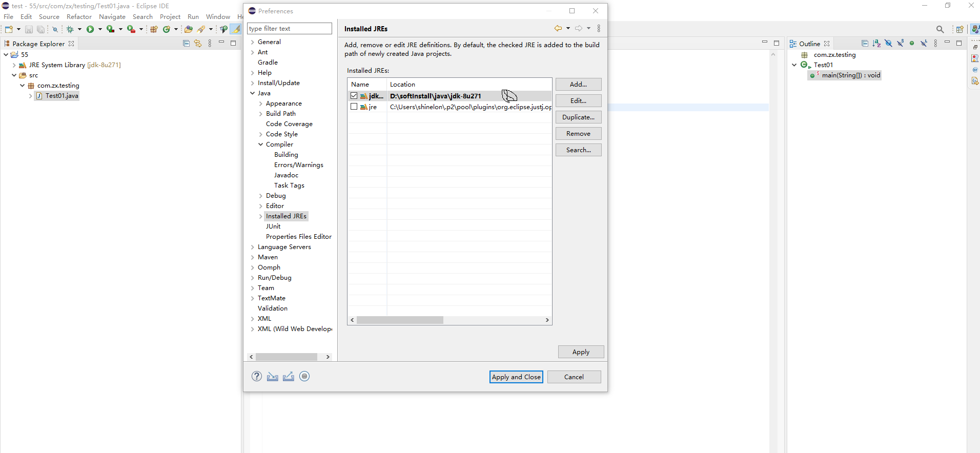Click the Debug bug icon in toolbar
980x453 pixels.
(70, 29)
